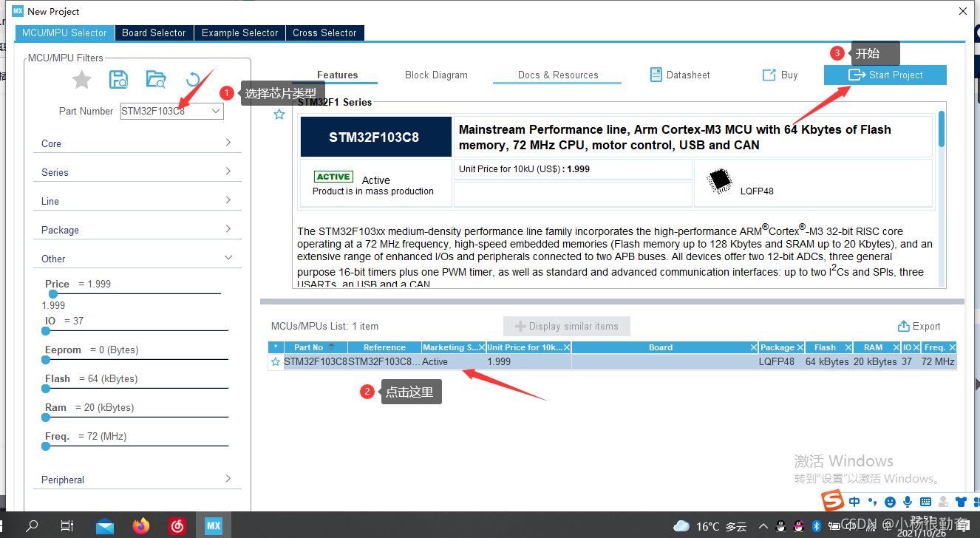
Task: Click the Buy button
Action: (780, 75)
